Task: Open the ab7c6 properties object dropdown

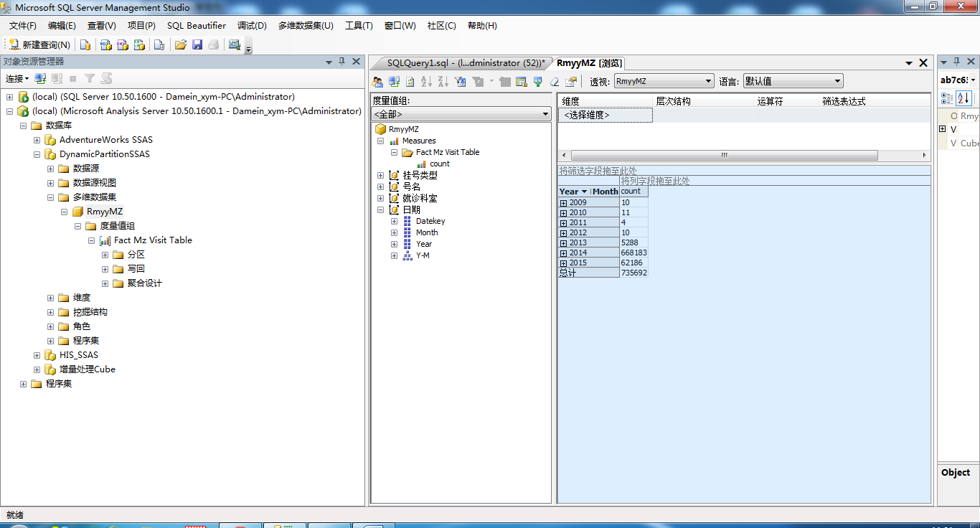Action: tap(974, 80)
